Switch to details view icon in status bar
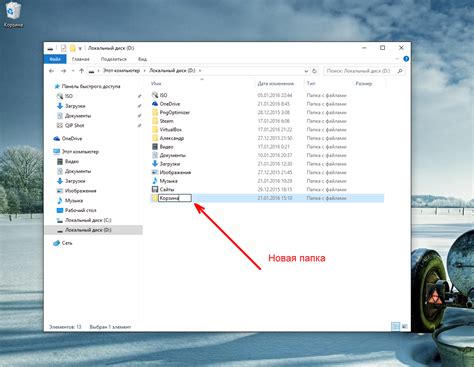This screenshot has height=367, width=474. [x=395, y=327]
